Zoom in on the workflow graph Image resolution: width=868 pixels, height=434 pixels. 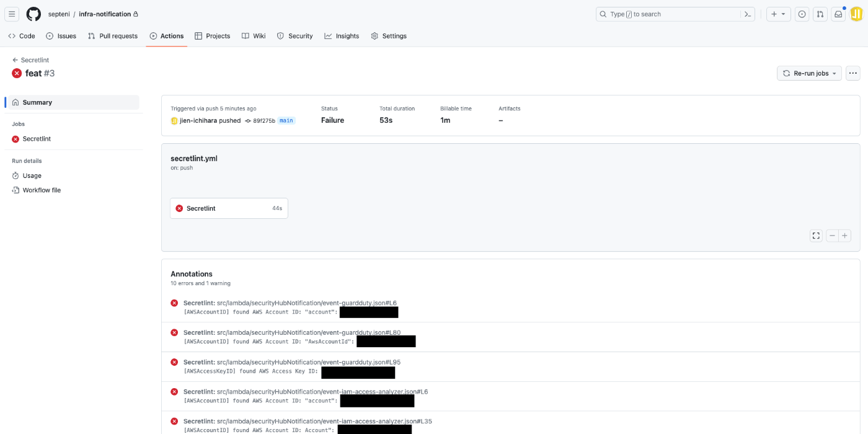pyautogui.click(x=844, y=236)
